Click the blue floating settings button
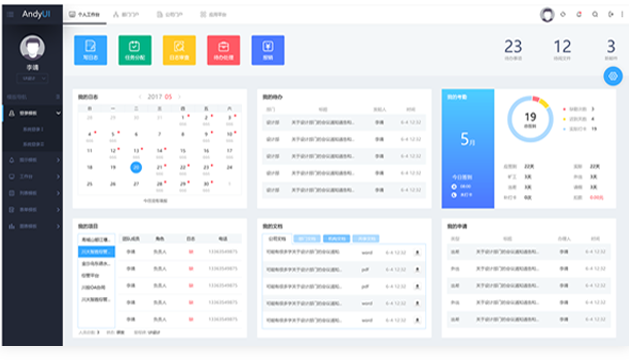Image resolution: width=629 pixels, height=360 pixels. (613, 76)
